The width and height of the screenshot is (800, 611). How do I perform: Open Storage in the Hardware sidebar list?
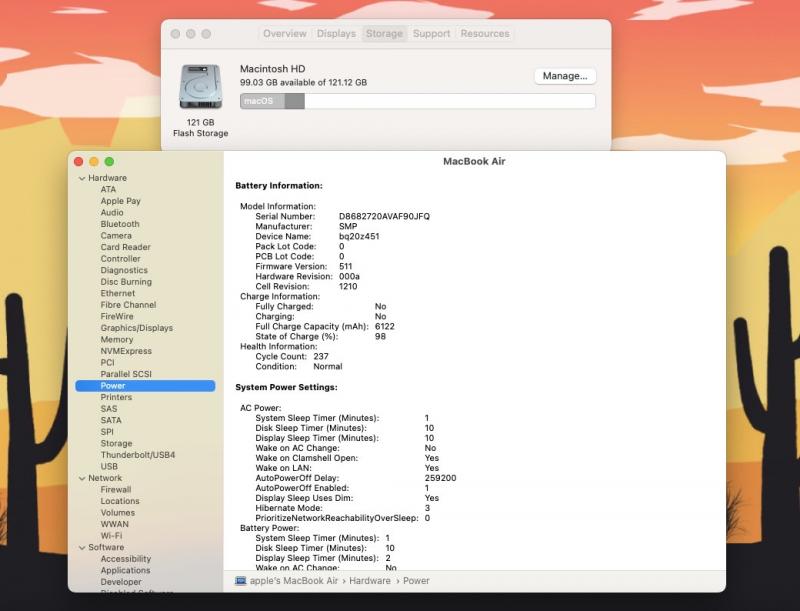click(x=116, y=444)
